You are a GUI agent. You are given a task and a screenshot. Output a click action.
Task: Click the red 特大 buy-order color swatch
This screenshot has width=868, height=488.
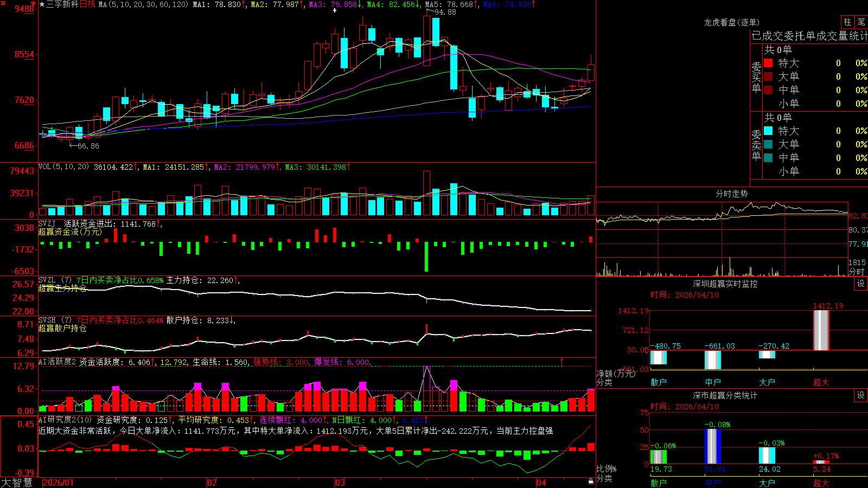tap(768, 63)
